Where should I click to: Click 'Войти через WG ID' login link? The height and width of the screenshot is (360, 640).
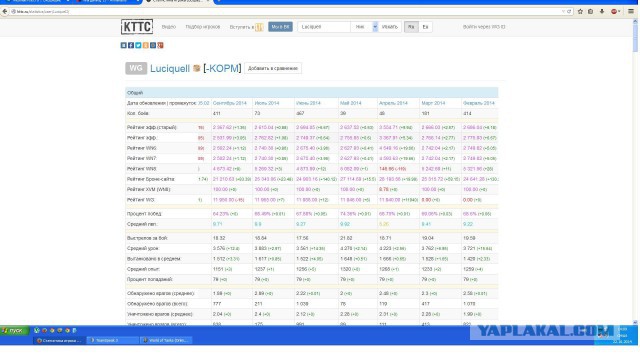484,27
